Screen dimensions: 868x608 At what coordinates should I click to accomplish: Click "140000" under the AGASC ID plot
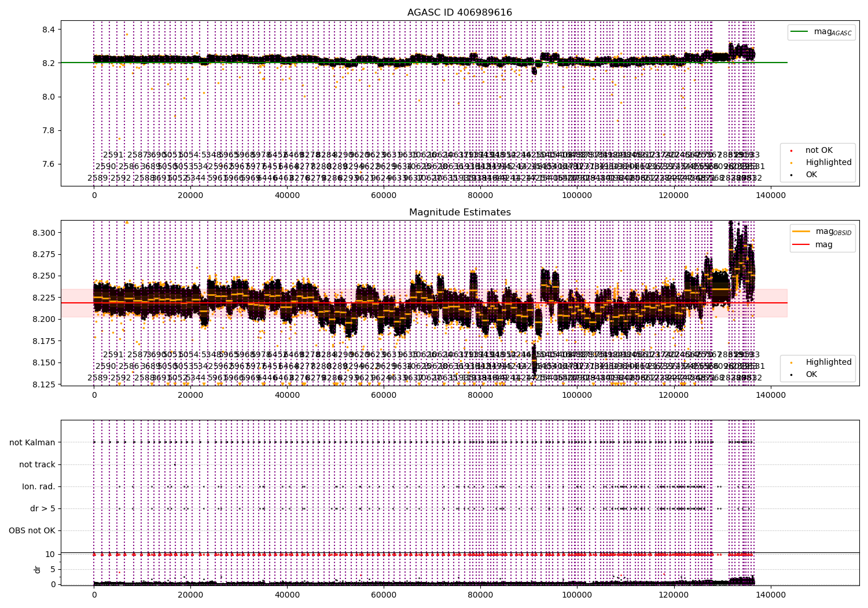771,196
